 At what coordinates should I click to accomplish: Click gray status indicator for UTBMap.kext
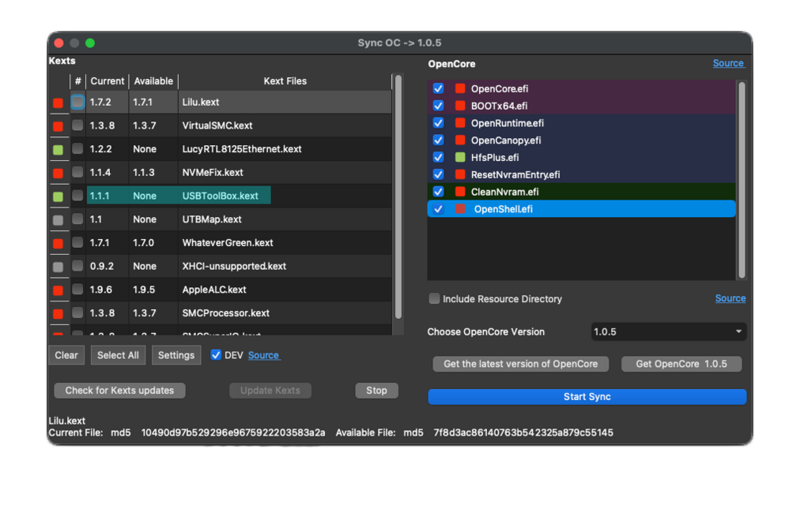pyautogui.click(x=58, y=220)
